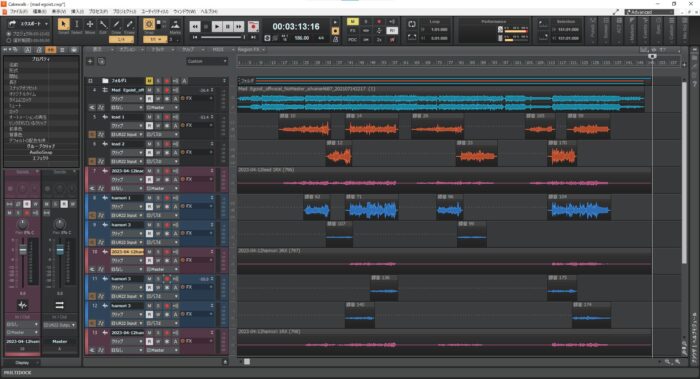Open Master output dropdown on track 4
This screenshot has width=700, height=379.
click(x=162, y=108)
